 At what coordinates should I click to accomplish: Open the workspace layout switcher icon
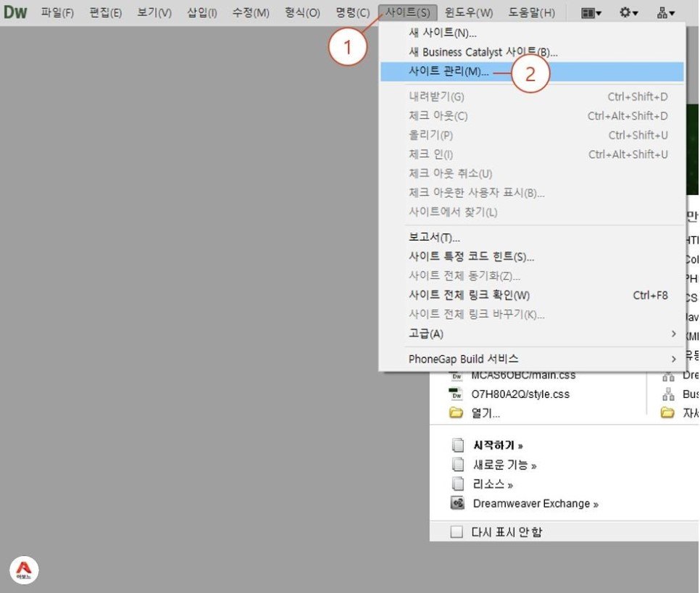click(x=591, y=13)
